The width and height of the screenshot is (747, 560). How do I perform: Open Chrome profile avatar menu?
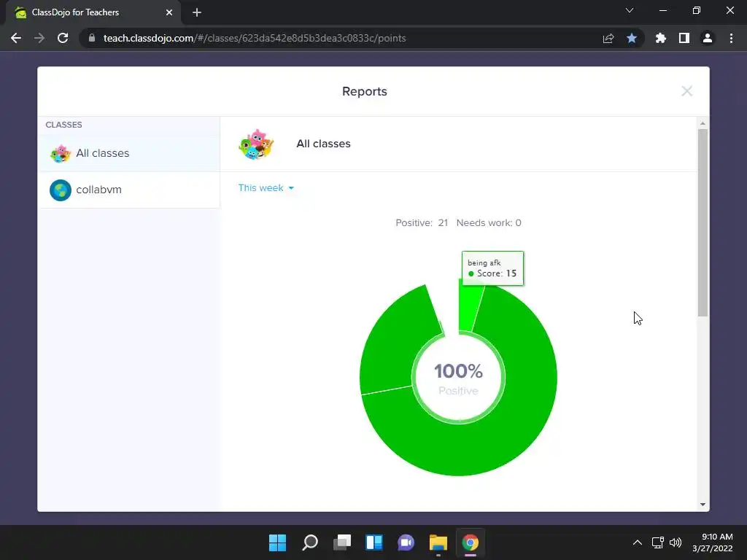(708, 38)
